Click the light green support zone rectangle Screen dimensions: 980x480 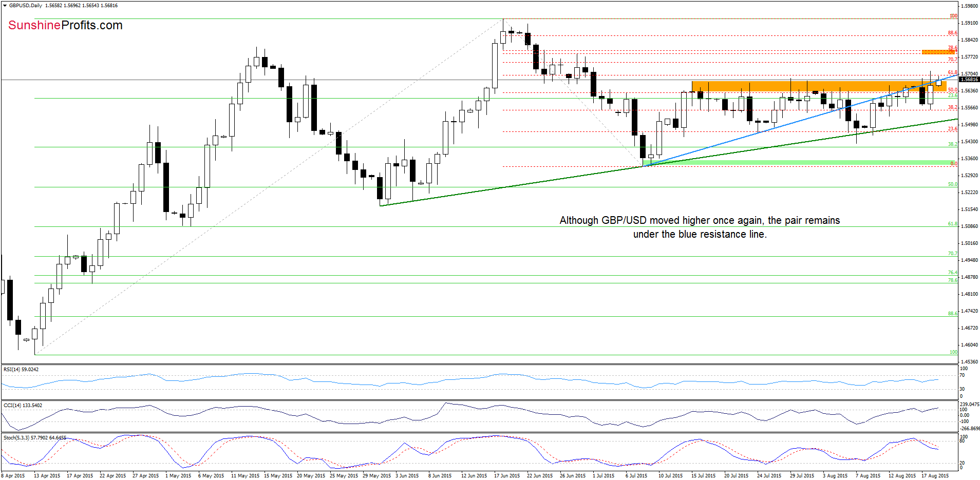800,163
